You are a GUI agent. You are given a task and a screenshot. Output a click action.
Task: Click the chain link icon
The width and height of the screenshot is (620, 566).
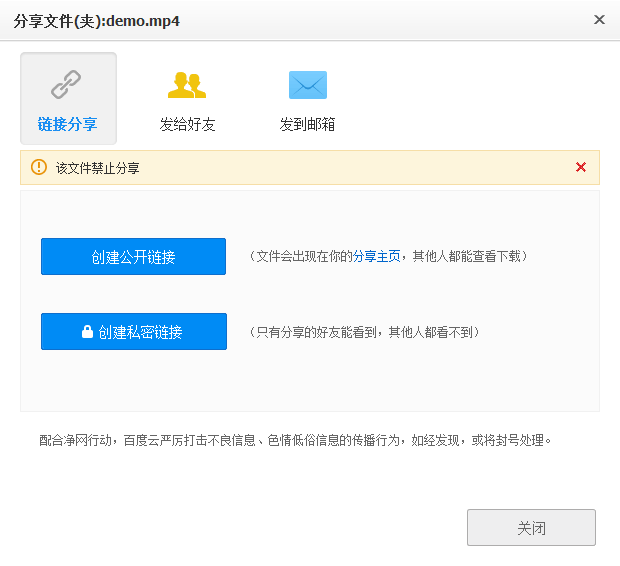66,84
